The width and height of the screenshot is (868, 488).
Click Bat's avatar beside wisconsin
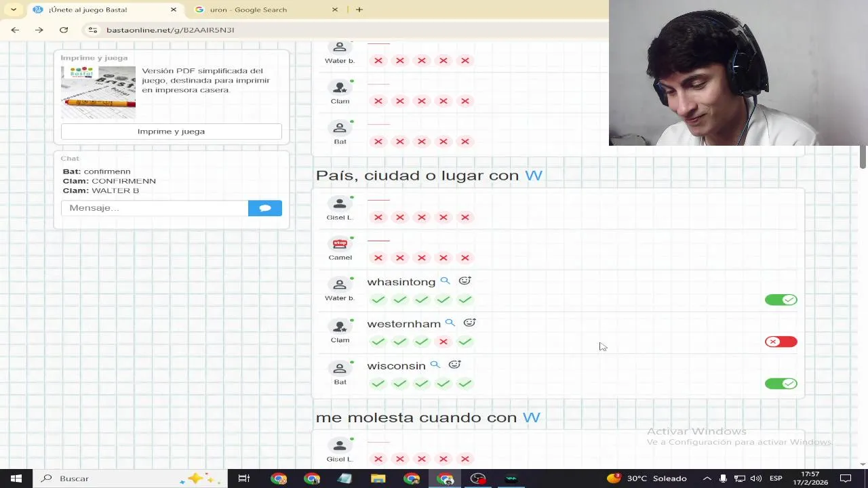340,368
